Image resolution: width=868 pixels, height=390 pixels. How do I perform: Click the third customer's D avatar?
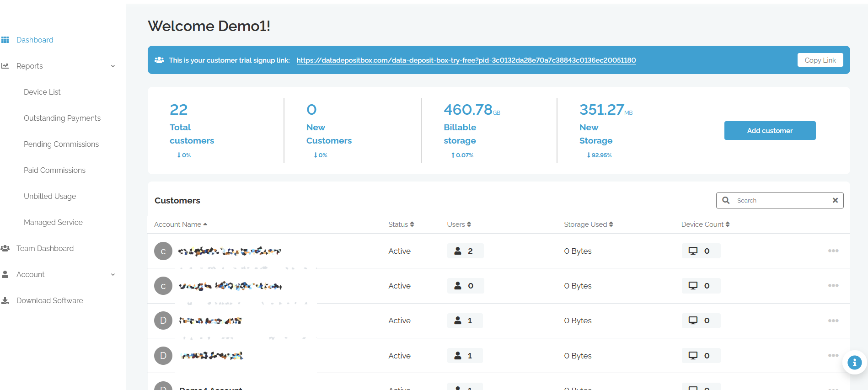[x=163, y=321]
